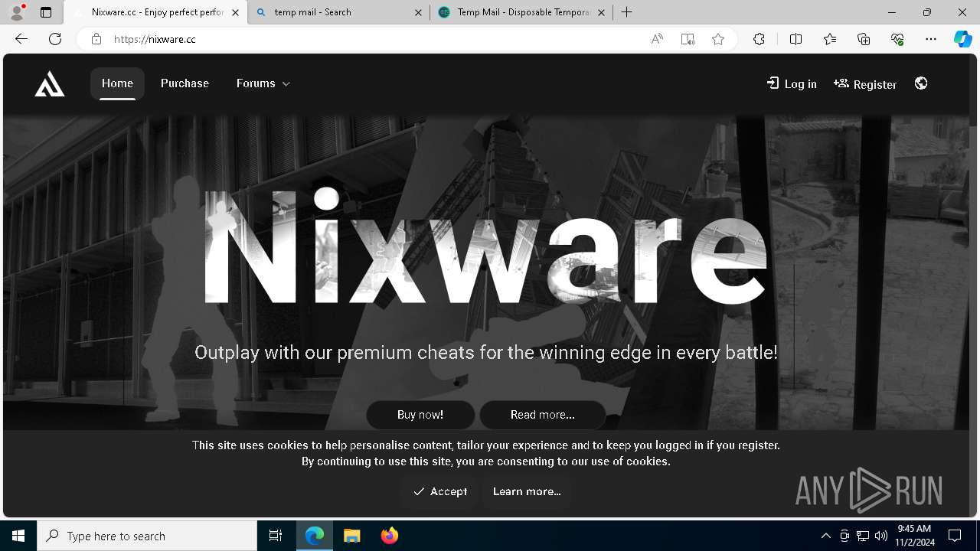
Task: Open the Windows Start menu
Action: click(18, 536)
